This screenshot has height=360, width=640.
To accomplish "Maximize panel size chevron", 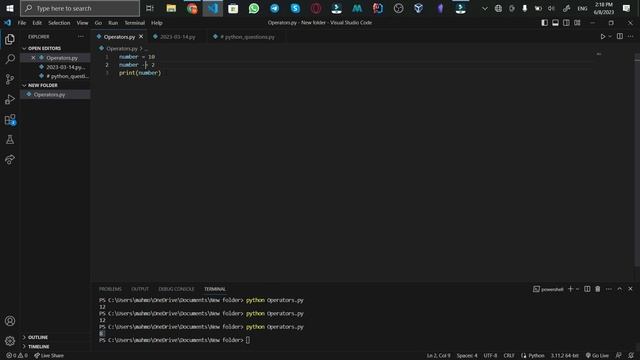I will pyautogui.click(x=620, y=289).
